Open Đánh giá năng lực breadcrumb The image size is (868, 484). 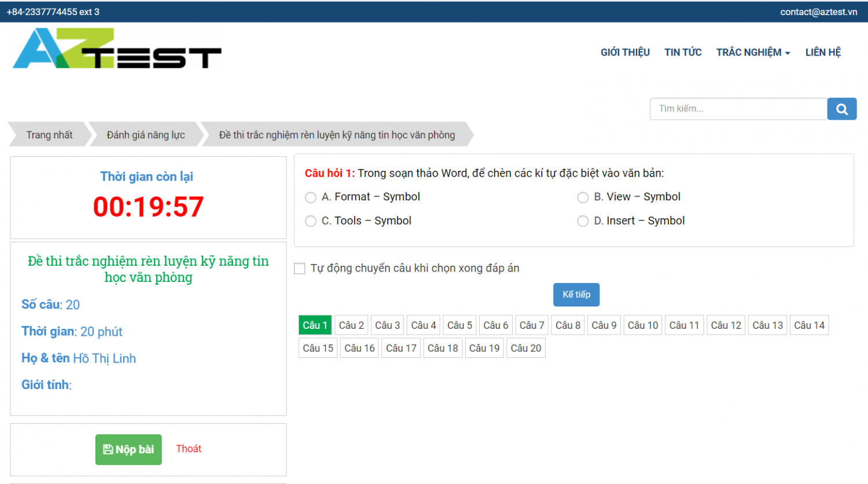click(x=146, y=135)
